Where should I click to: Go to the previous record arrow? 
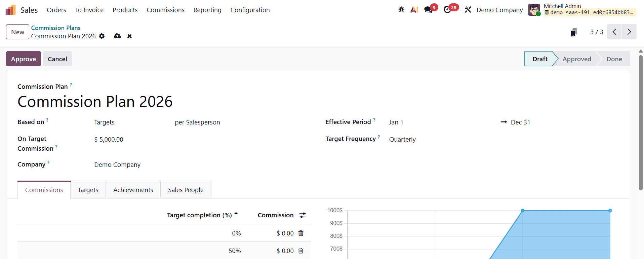click(614, 32)
